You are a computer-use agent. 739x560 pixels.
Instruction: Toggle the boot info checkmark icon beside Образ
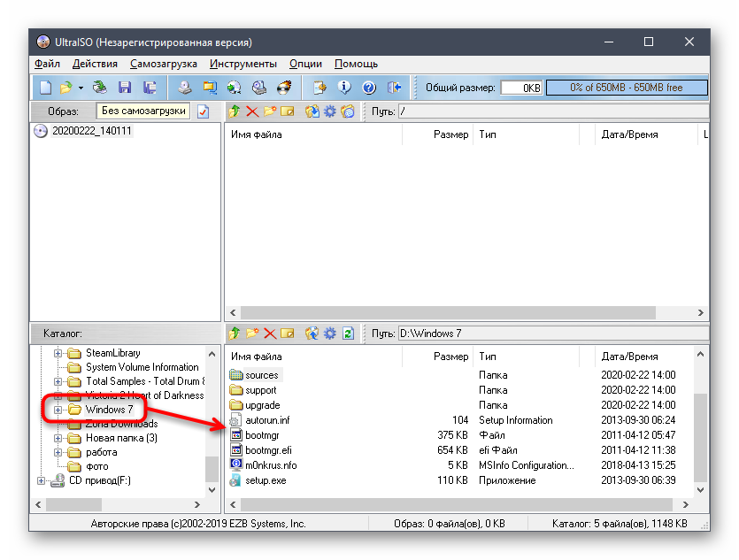tap(204, 111)
